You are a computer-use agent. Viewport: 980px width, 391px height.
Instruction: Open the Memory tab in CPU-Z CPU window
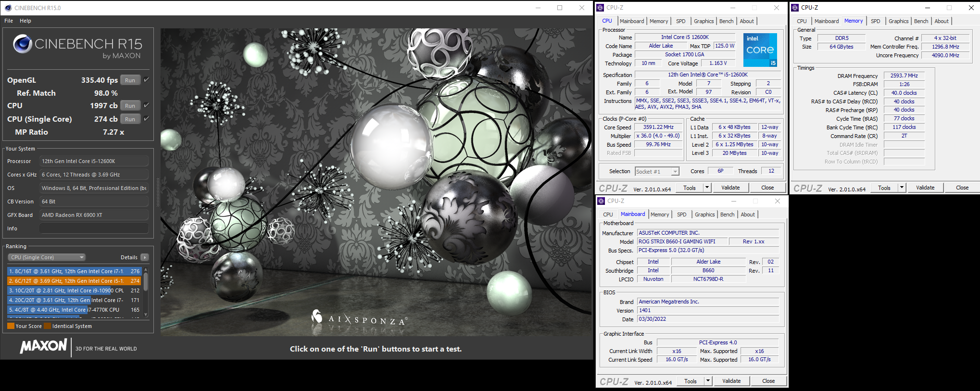tap(659, 21)
